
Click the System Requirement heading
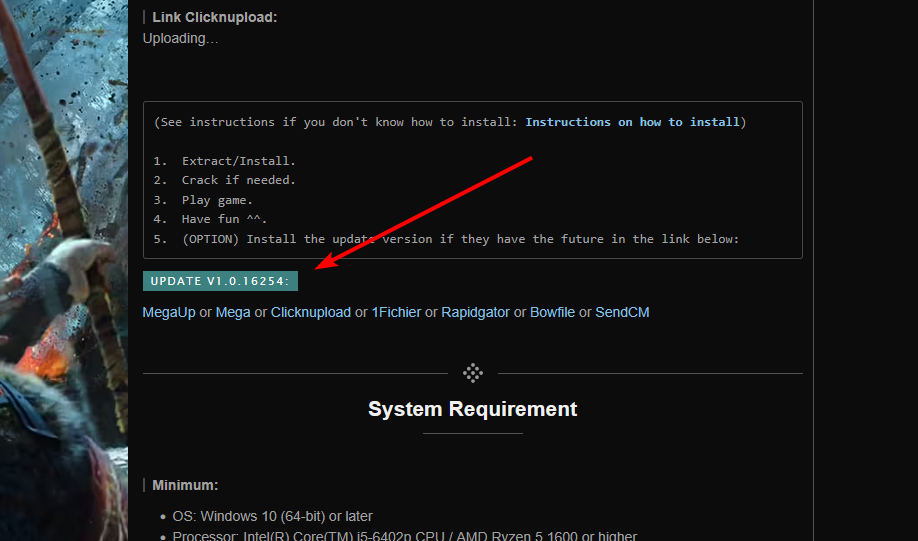point(472,409)
